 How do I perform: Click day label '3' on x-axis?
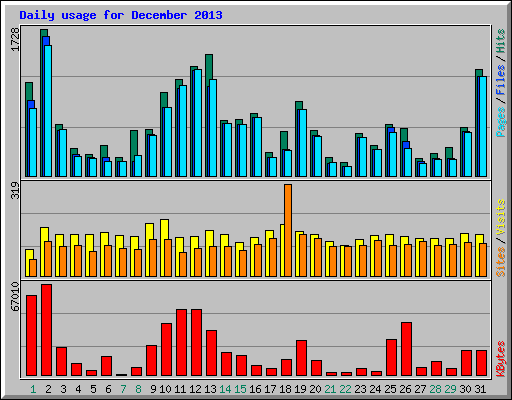pos(63,389)
